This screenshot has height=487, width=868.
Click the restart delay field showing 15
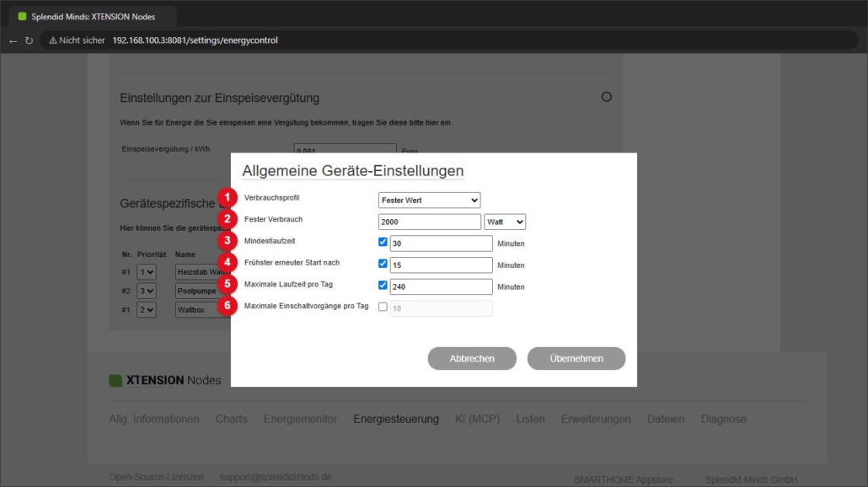(x=442, y=265)
